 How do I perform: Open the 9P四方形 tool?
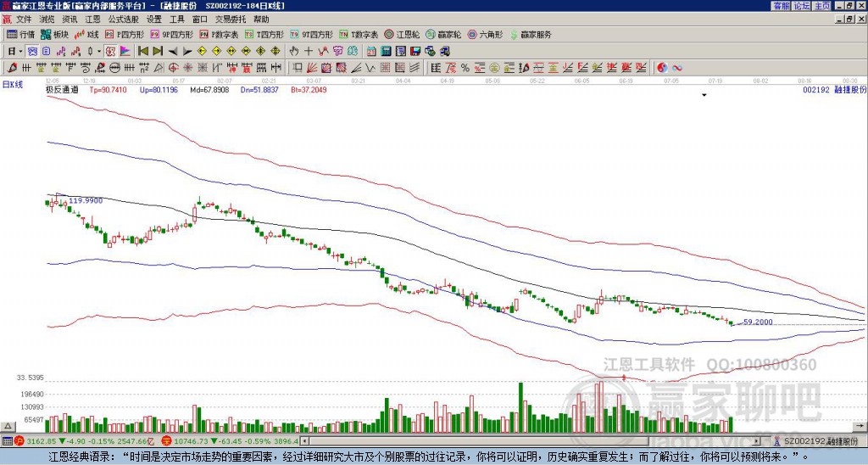(171, 34)
